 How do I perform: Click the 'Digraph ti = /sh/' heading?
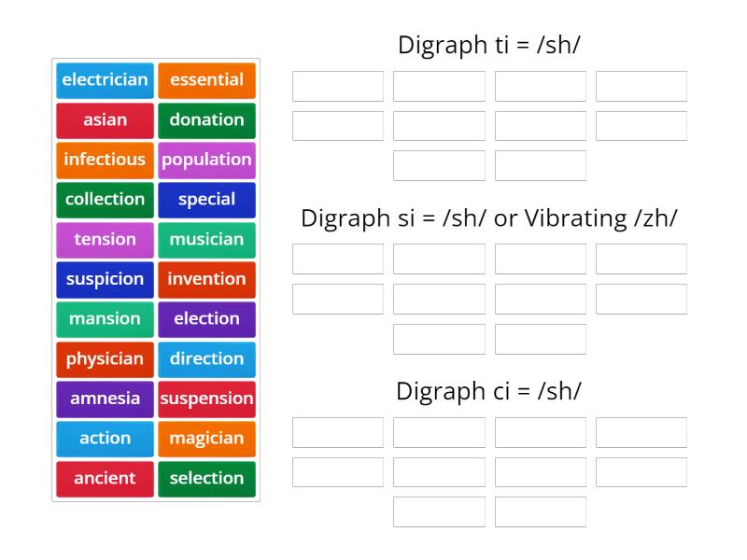click(488, 45)
